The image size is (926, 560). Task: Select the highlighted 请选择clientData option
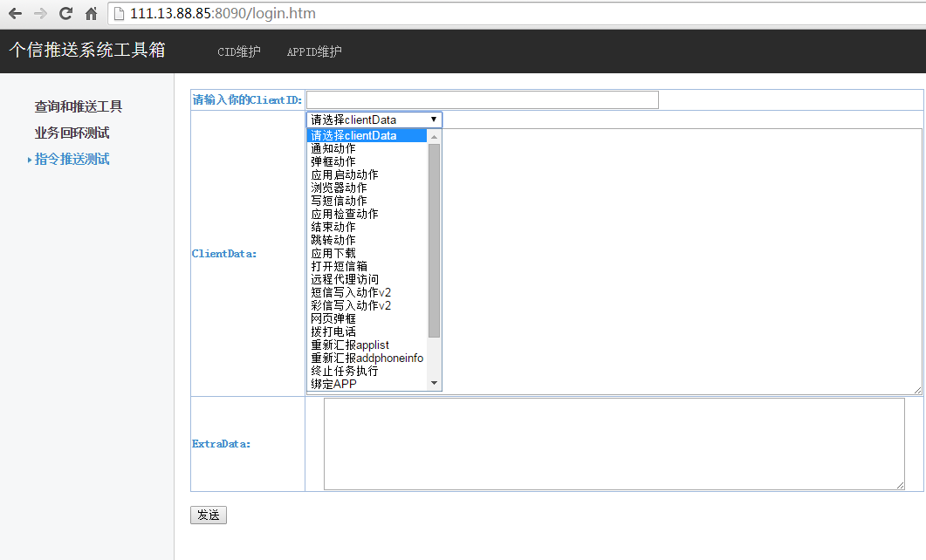pyautogui.click(x=367, y=136)
